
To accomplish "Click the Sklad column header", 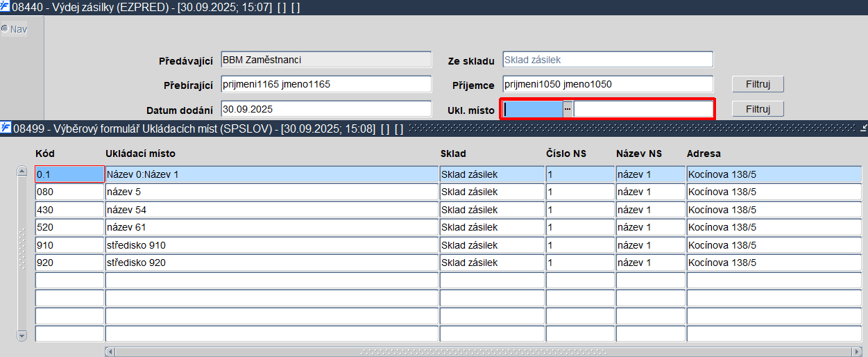I will point(453,153).
